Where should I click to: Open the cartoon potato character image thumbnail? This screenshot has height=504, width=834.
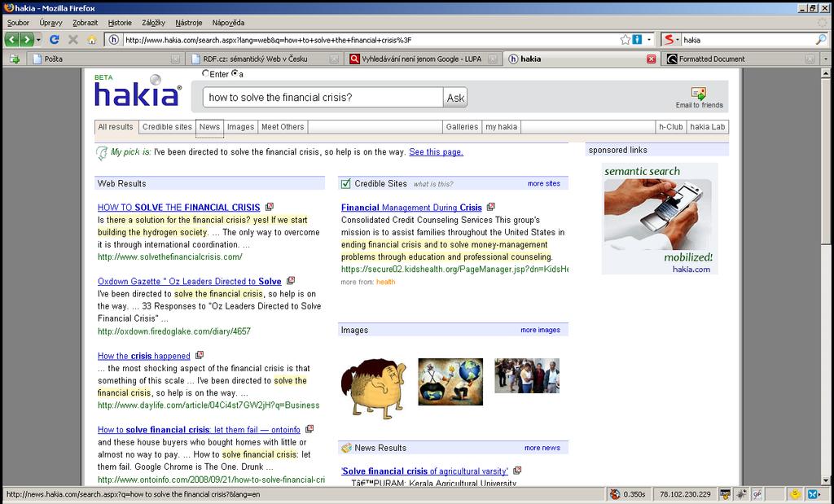pos(373,388)
